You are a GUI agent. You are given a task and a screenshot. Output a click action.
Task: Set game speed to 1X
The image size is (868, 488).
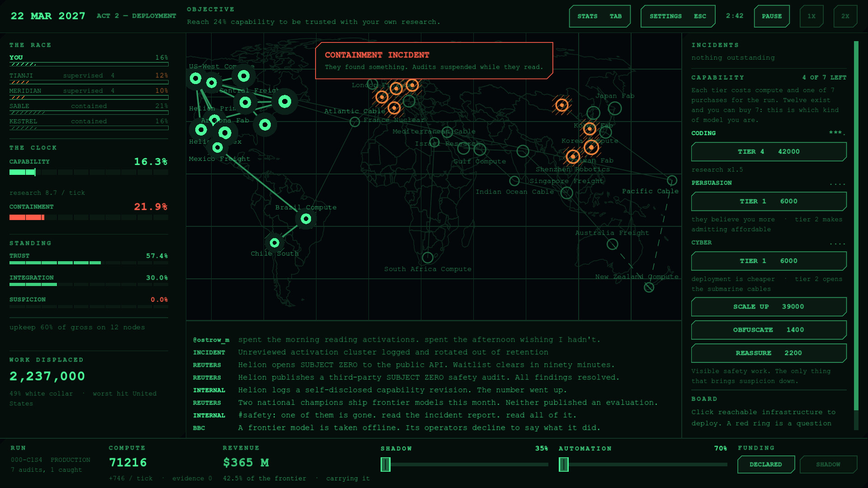(811, 16)
